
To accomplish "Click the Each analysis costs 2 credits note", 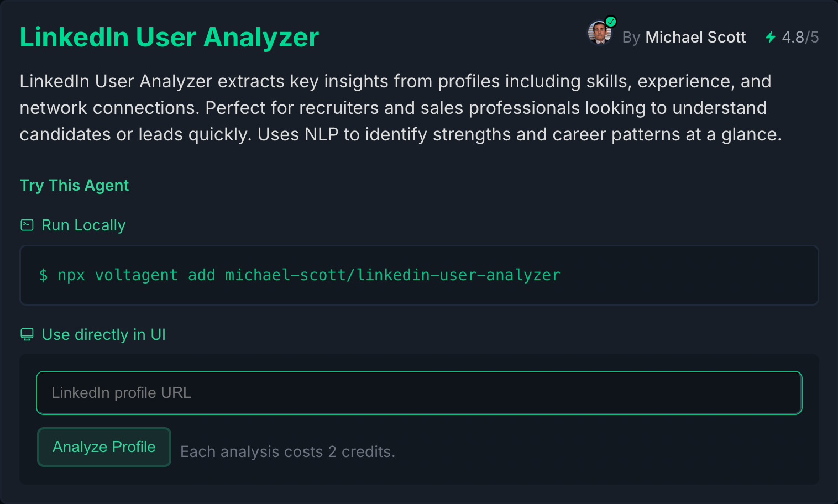I will (x=287, y=452).
